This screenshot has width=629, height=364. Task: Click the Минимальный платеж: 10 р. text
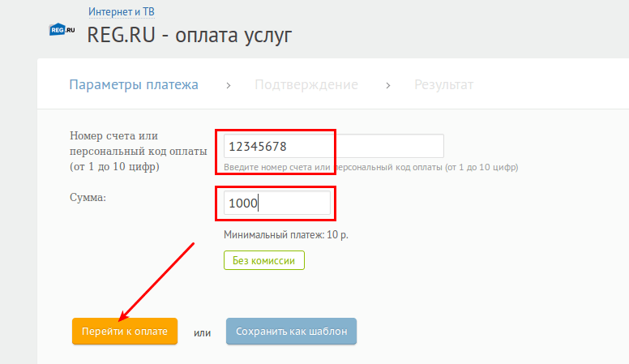[x=286, y=235]
